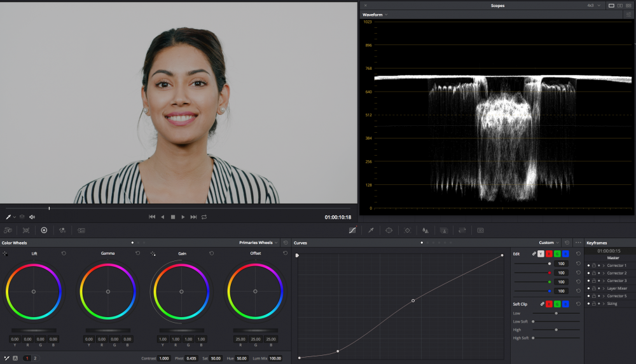Open the Color Wheels palette icon
636x364 pixels.
point(44,230)
